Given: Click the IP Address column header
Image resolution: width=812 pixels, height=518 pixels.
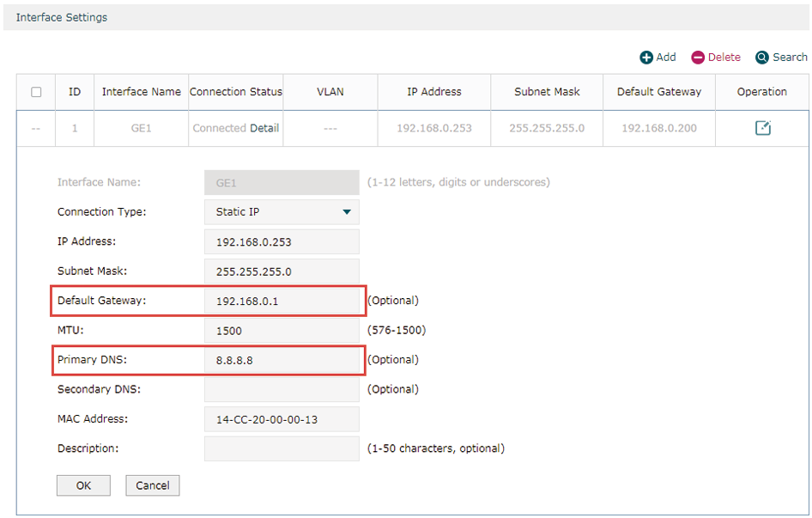Looking at the screenshot, I should (x=434, y=92).
